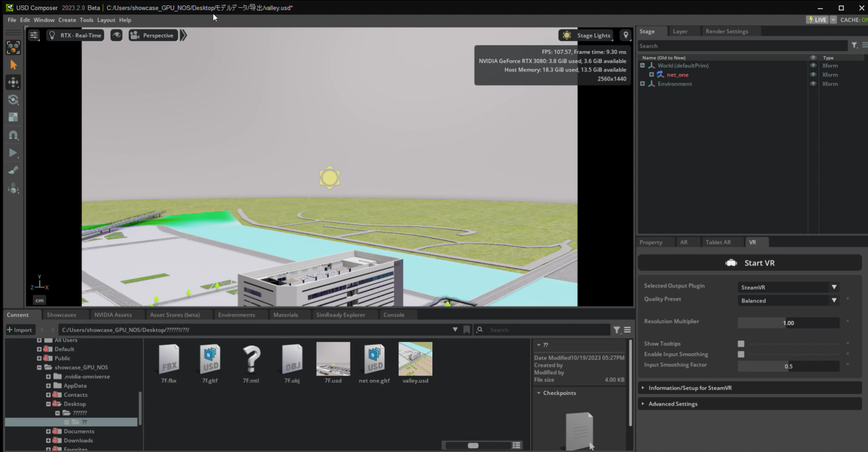Click the viewport waypoint pin icon
The height and width of the screenshot is (452, 868).
[x=626, y=35]
